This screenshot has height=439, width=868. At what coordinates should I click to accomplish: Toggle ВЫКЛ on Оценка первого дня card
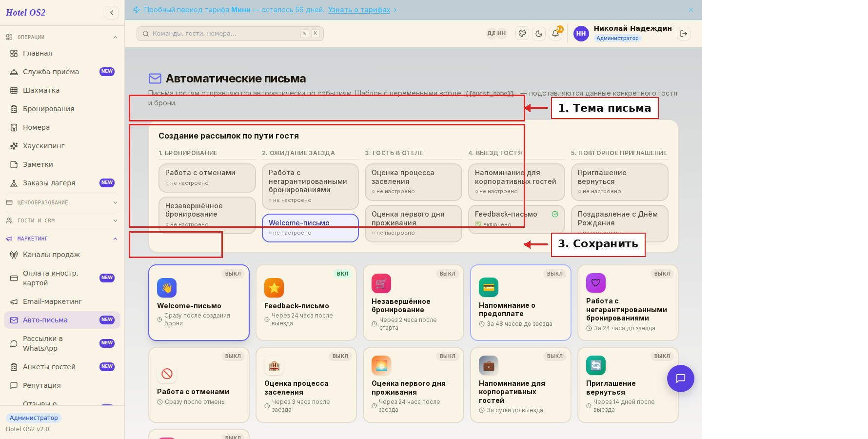pyautogui.click(x=448, y=356)
